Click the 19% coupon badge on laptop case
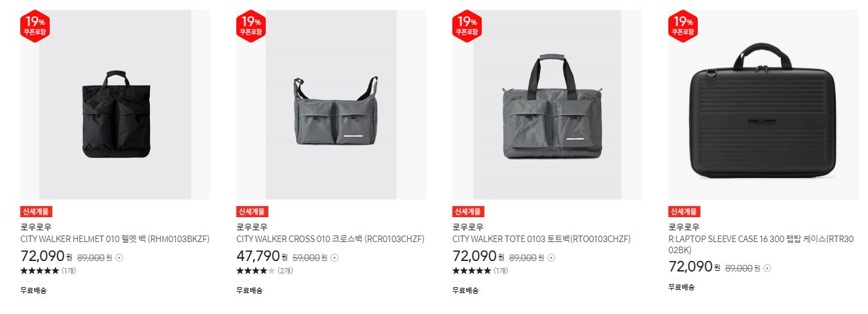 tap(683, 26)
